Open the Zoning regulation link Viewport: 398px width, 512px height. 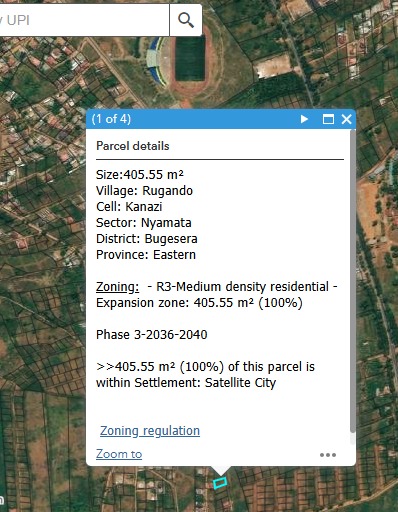click(x=150, y=431)
